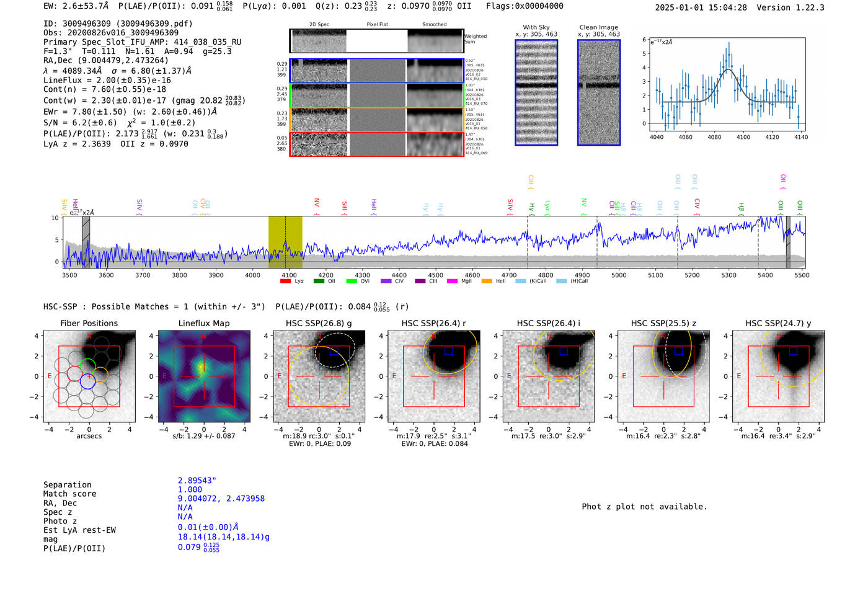Open the HSC SSP(24.7) y image
868x591 pixels.
(x=779, y=376)
